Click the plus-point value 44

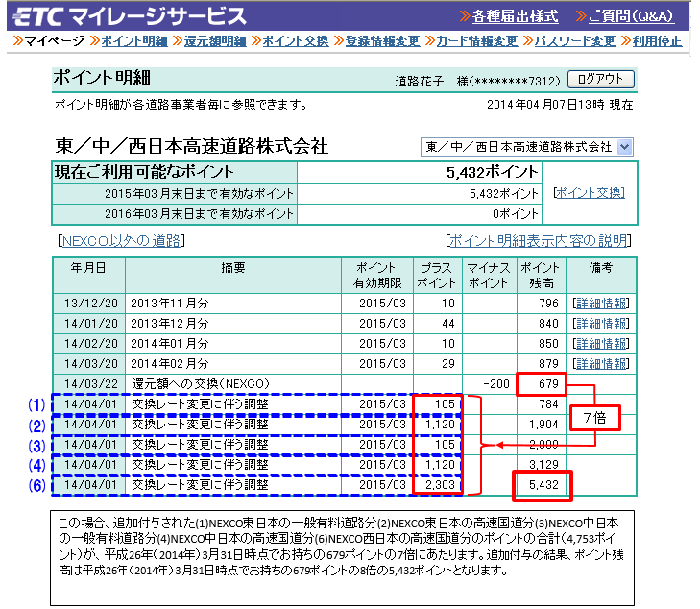[x=448, y=324]
